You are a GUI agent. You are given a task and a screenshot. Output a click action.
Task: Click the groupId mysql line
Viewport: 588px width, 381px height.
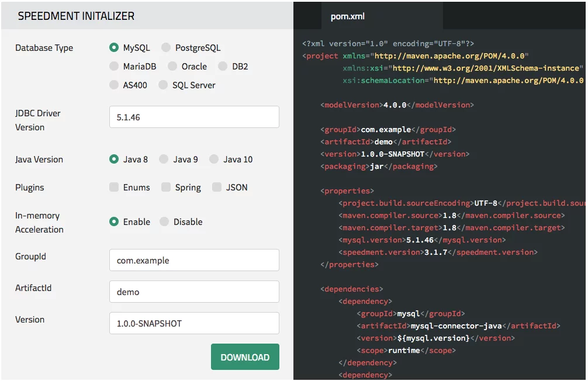pos(411,314)
